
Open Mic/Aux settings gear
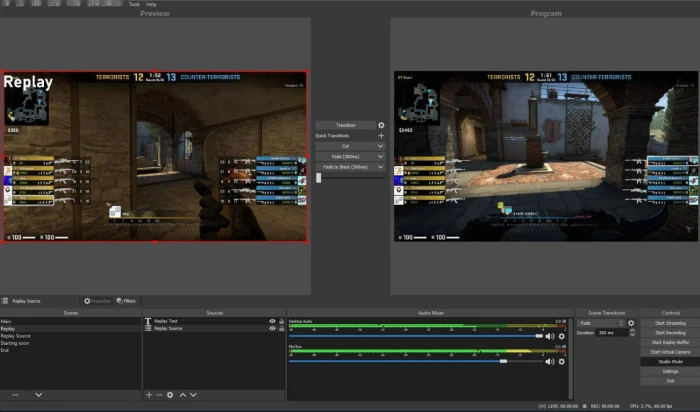562,362
